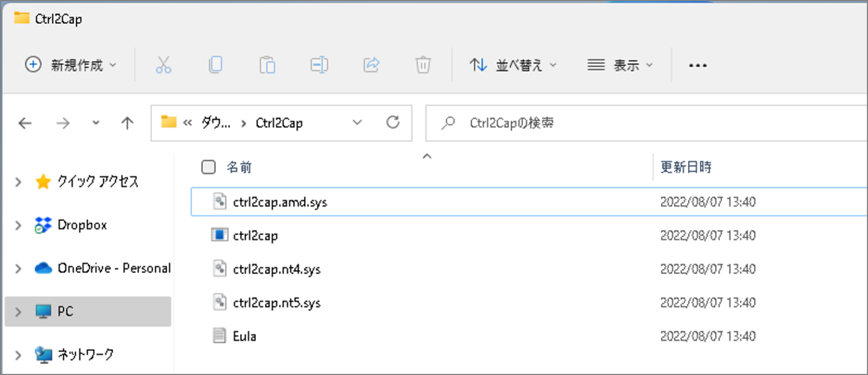868x375 pixels.
Task: Check the Eula file's selection box
Action: tap(209, 336)
